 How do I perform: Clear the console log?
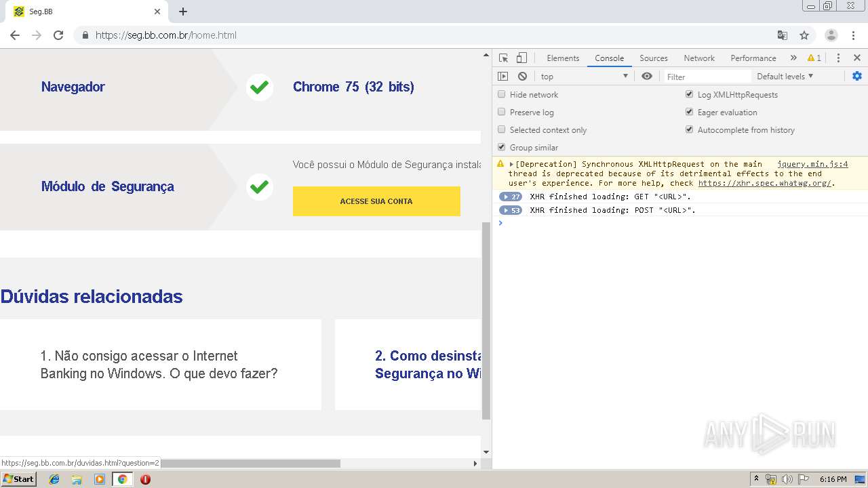coord(522,77)
